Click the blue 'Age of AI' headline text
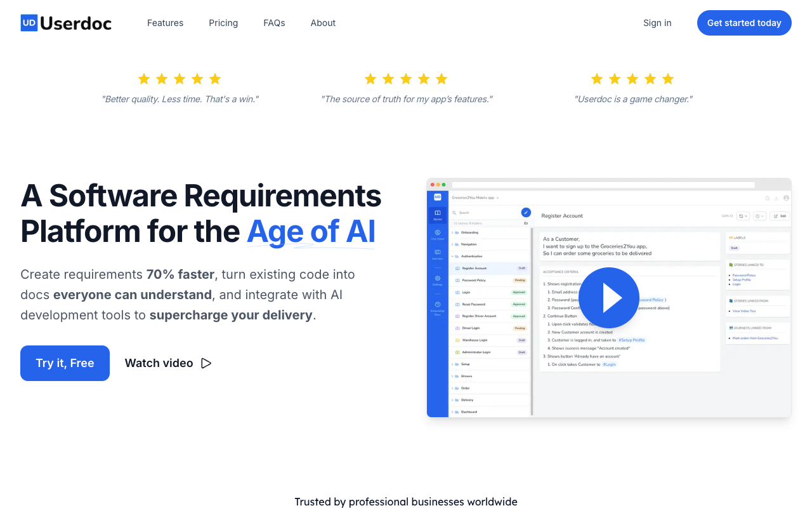 [311, 231]
